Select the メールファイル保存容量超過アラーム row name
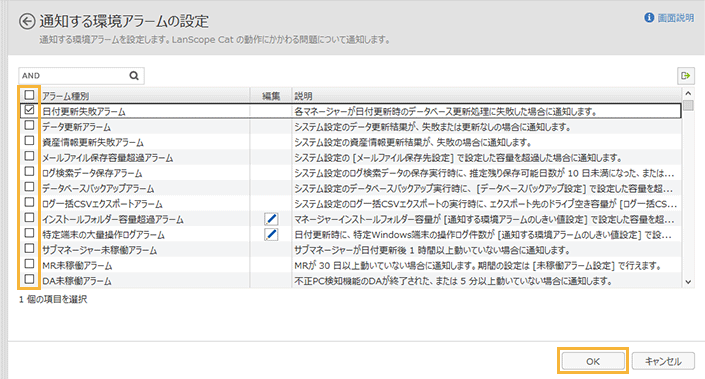The image size is (705, 379). [x=107, y=158]
